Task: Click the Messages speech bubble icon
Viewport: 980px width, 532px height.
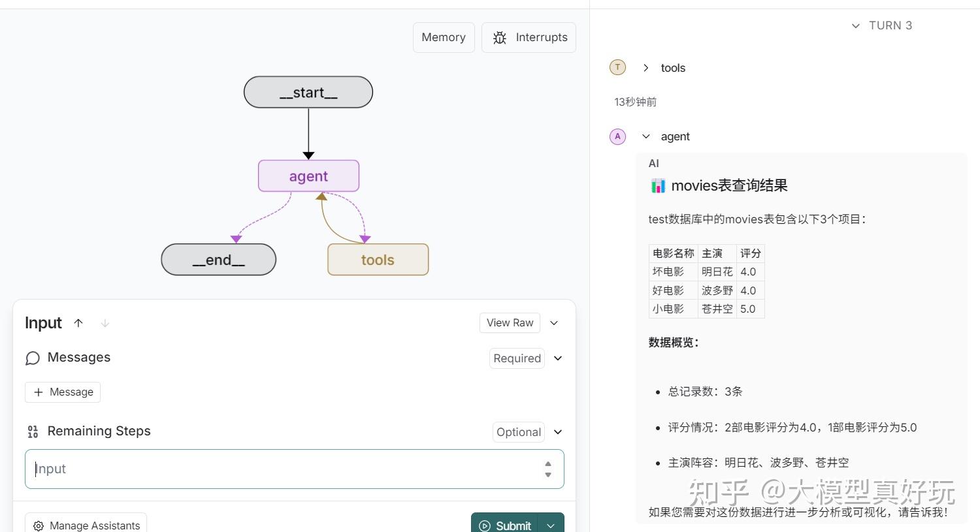Action: pyautogui.click(x=33, y=358)
